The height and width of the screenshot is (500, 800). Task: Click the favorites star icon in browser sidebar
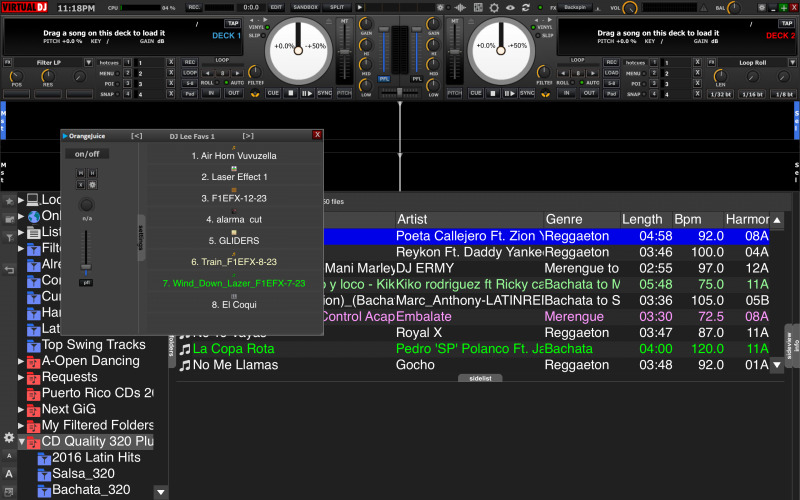(x=9, y=201)
